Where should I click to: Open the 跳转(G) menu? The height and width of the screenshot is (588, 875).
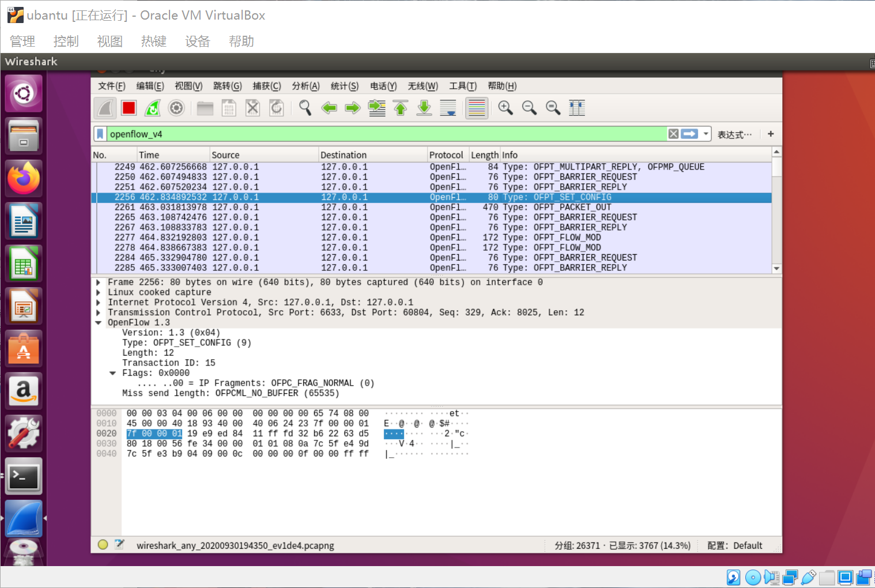click(228, 86)
